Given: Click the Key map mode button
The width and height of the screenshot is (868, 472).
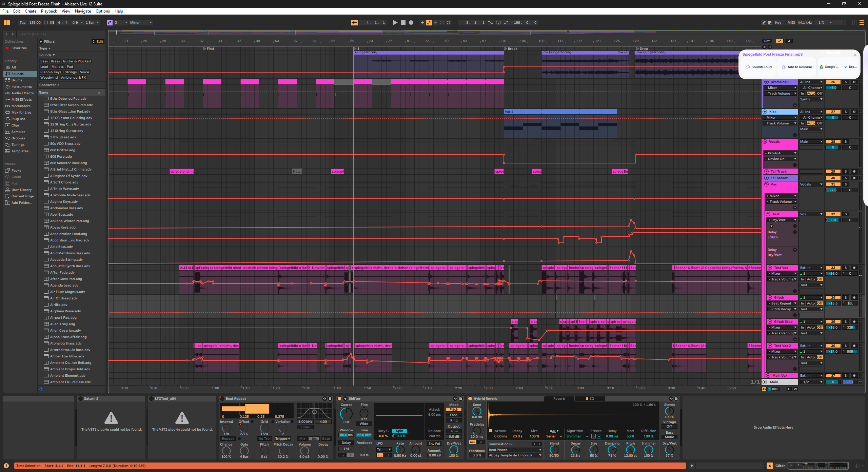Looking at the screenshot, I should (778, 23).
